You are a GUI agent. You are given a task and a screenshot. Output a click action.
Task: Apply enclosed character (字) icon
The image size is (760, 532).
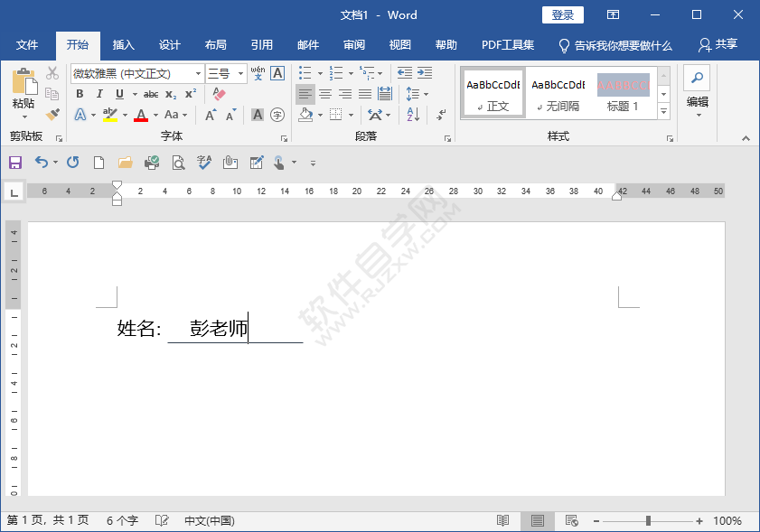pyautogui.click(x=277, y=115)
